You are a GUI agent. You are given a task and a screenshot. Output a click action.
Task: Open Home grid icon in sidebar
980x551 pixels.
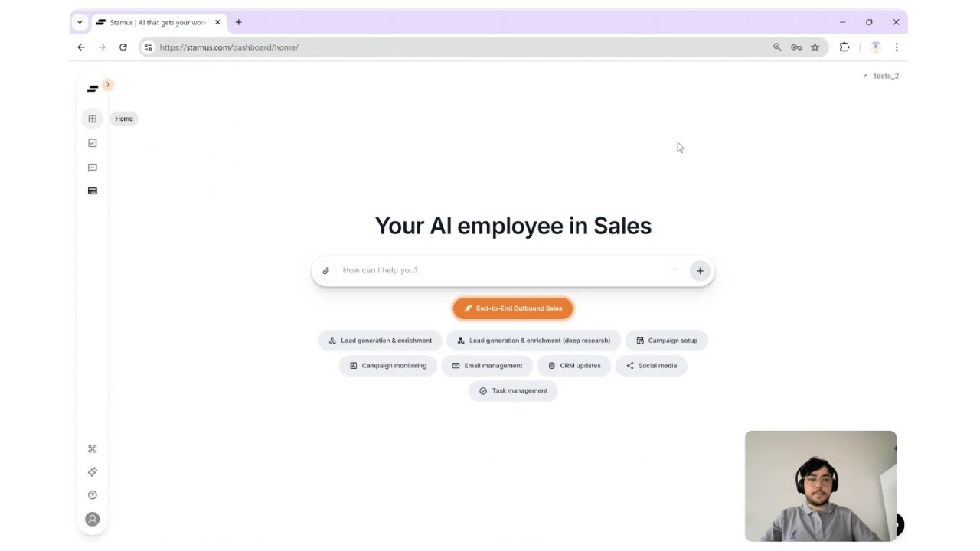click(x=93, y=119)
